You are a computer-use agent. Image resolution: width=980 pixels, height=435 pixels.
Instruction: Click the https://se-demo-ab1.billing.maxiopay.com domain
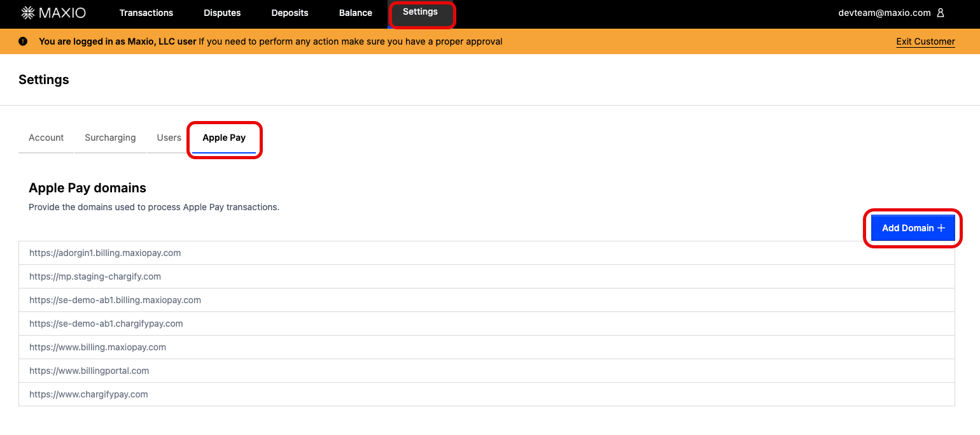click(487, 300)
